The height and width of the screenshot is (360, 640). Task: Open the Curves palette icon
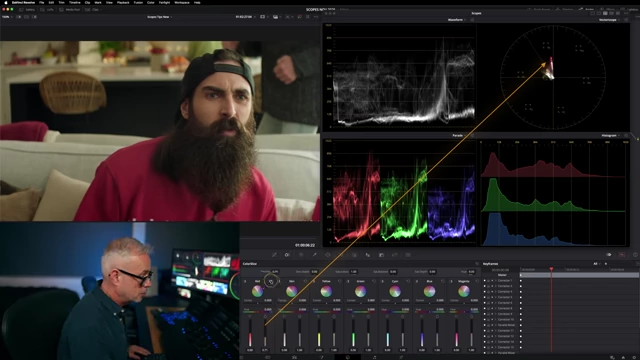tap(274, 255)
